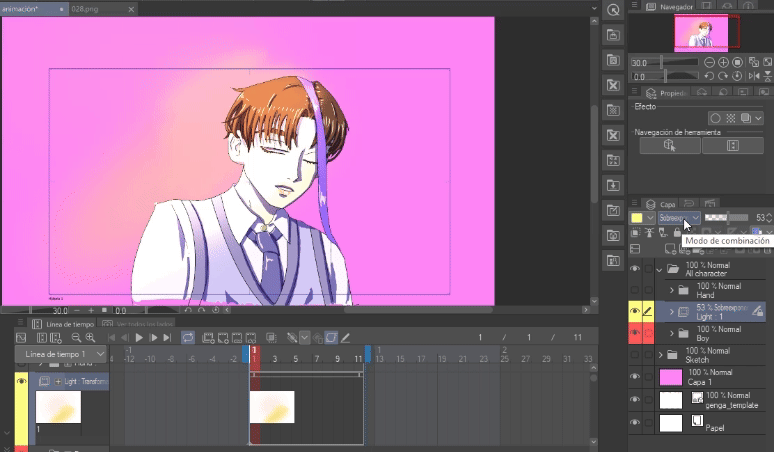
Task: Collapse the 'All character' folder
Action: [659, 269]
